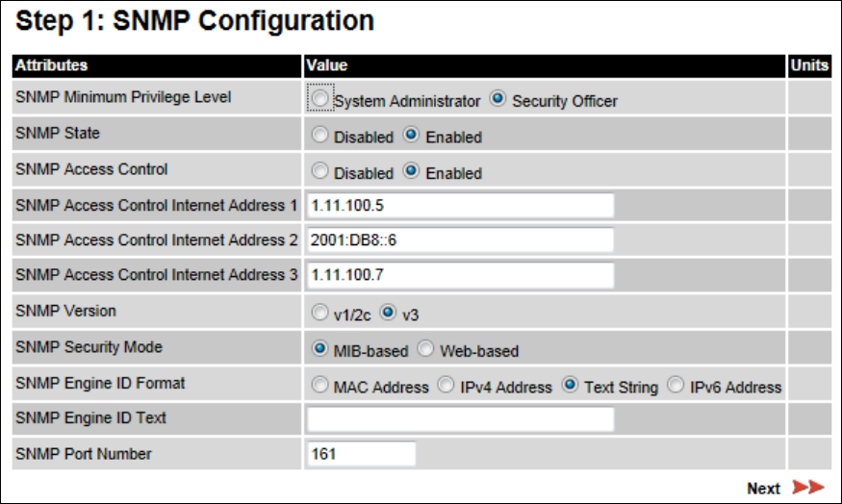
Task: Select MIB-based security mode
Action: click(319, 348)
